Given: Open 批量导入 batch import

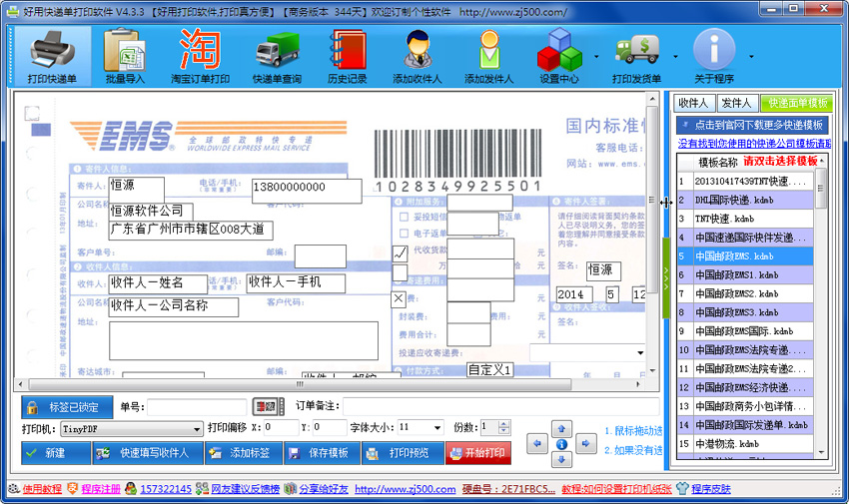Looking at the screenshot, I should (x=125, y=57).
